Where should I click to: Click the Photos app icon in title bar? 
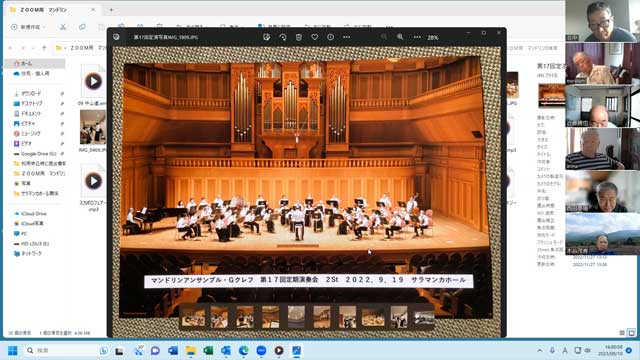tap(116, 37)
